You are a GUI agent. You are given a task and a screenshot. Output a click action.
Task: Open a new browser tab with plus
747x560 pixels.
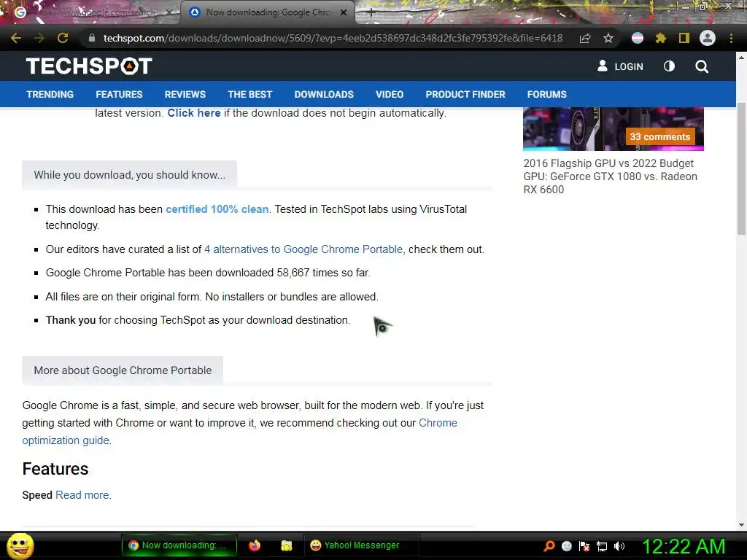[371, 13]
